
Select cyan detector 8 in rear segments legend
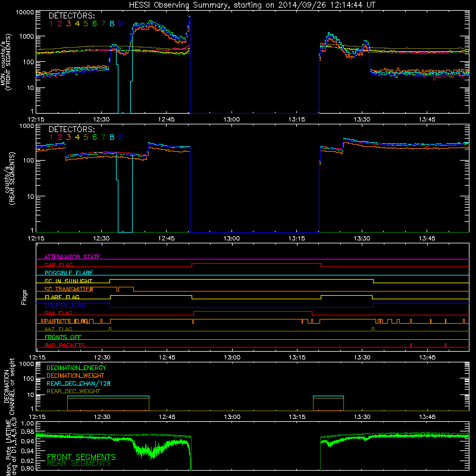pos(112,137)
